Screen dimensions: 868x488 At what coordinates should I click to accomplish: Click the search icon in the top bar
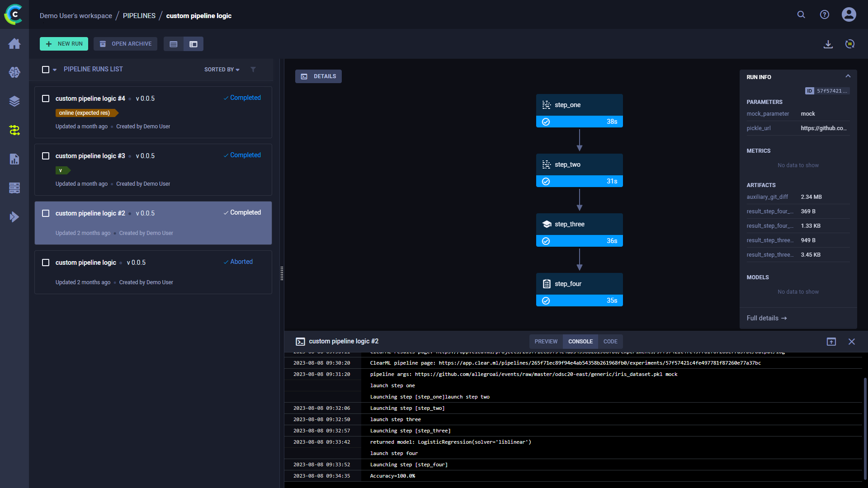[x=801, y=14]
